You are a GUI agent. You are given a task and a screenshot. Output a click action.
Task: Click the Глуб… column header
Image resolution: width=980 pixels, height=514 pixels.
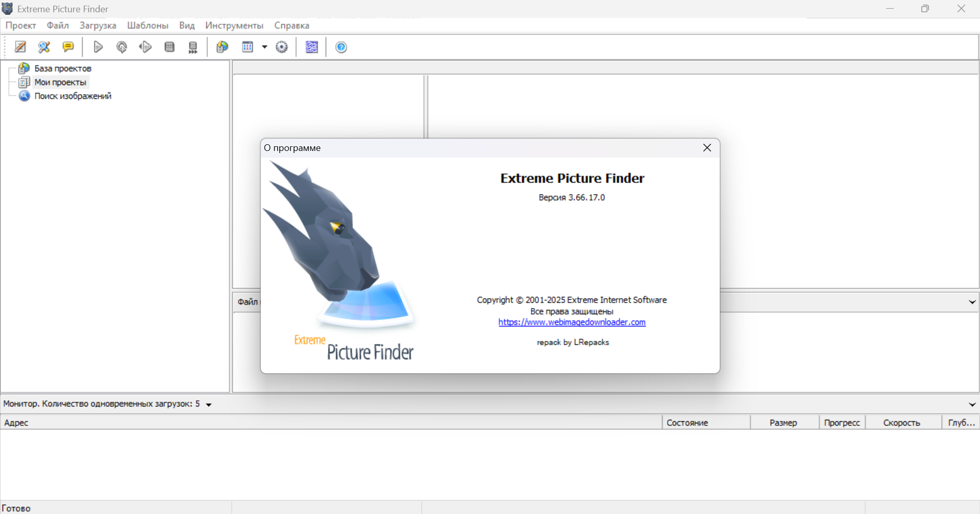pos(961,423)
